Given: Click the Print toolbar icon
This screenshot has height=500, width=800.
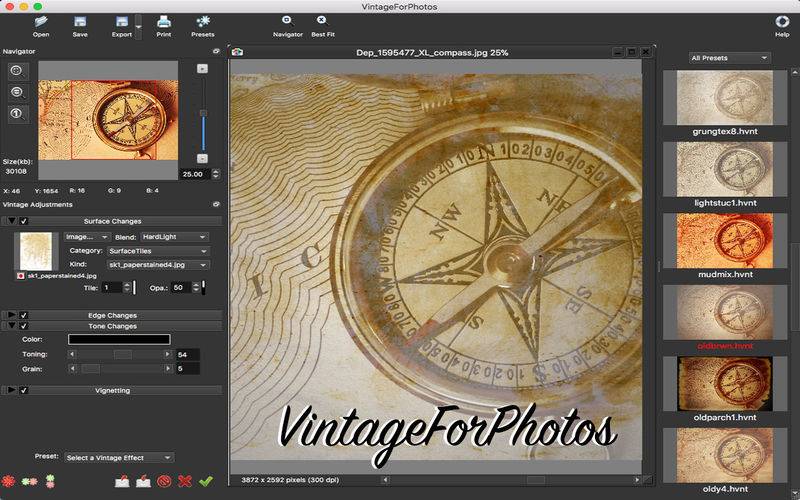Looking at the screenshot, I should click(x=163, y=21).
